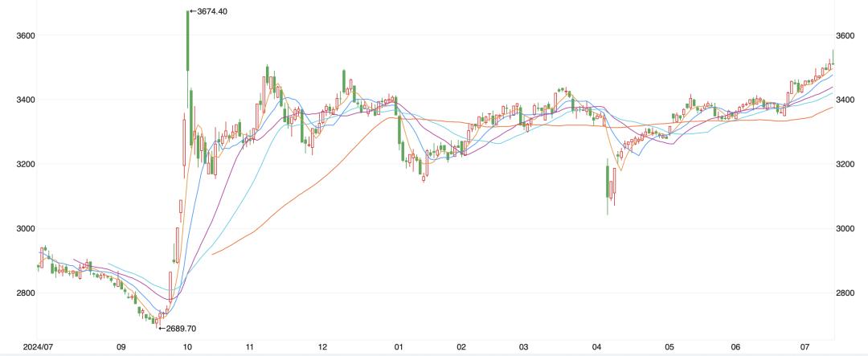Select the 2024/07 date label on the time axis
Image resolution: width=868 pixels, height=356 pixels.
coord(39,347)
